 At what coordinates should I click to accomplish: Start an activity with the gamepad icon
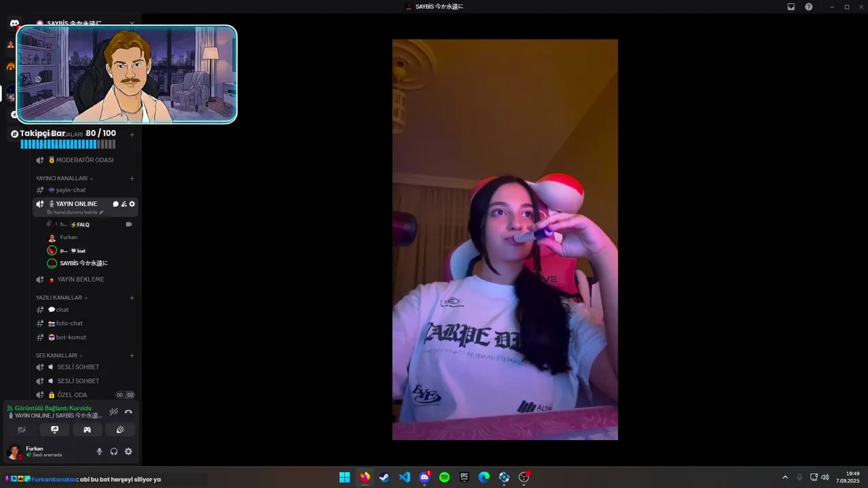click(87, 430)
